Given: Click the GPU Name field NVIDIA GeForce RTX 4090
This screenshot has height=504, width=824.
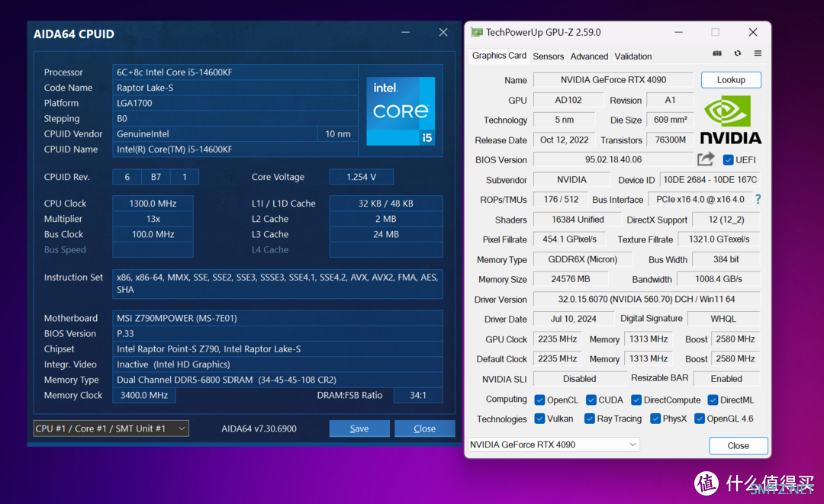Looking at the screenshot, I should [613, 80].
